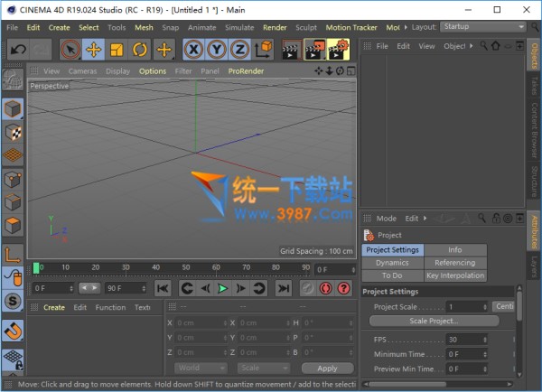This screenshot has height=392, width=542.
Task: Click the Undo arrow icon
Action: pyautogui.click(x=18, y=50)
